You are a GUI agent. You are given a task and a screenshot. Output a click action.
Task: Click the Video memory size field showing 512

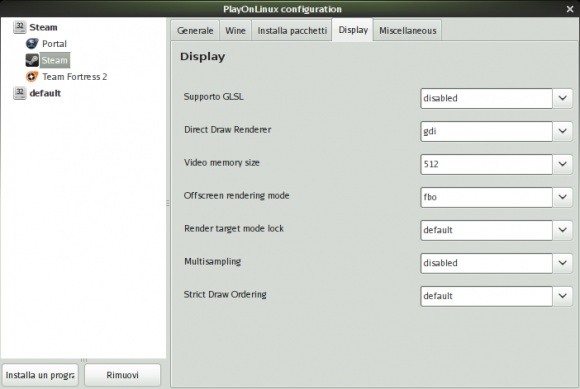pos(486,164)
